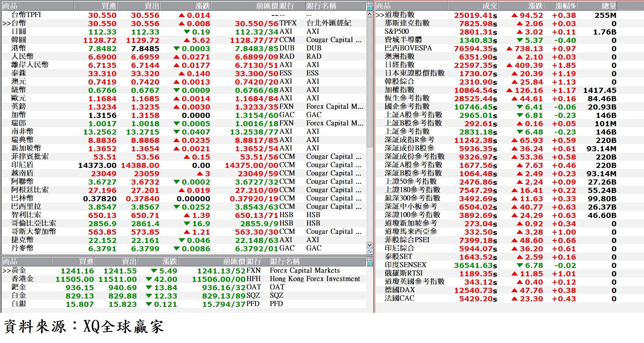Select the 白金 row
Viewport: 644px width, 343px height.
coord(183,295)
